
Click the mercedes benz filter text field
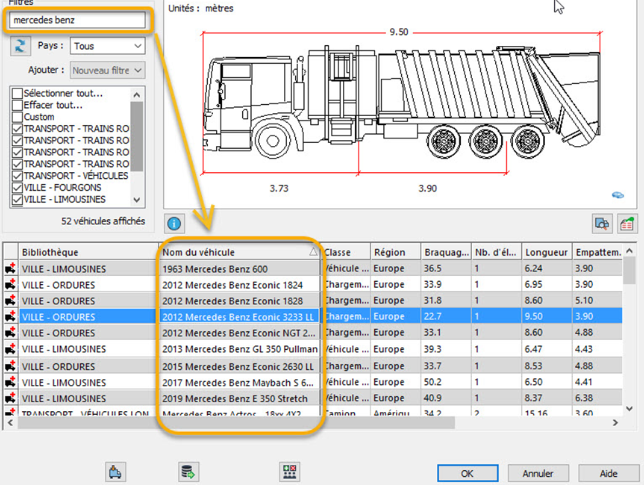[77, 20]
